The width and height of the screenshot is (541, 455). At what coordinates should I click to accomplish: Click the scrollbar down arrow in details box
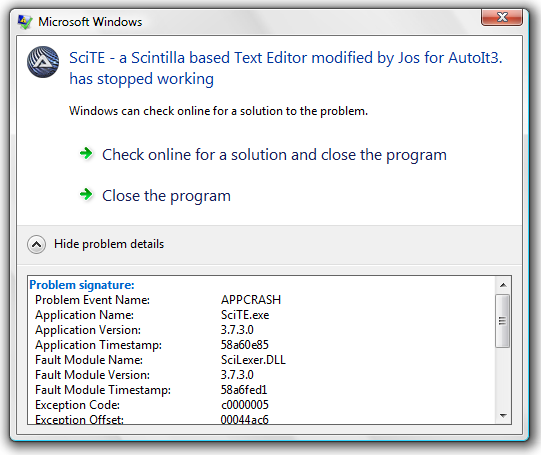(503, 416)
